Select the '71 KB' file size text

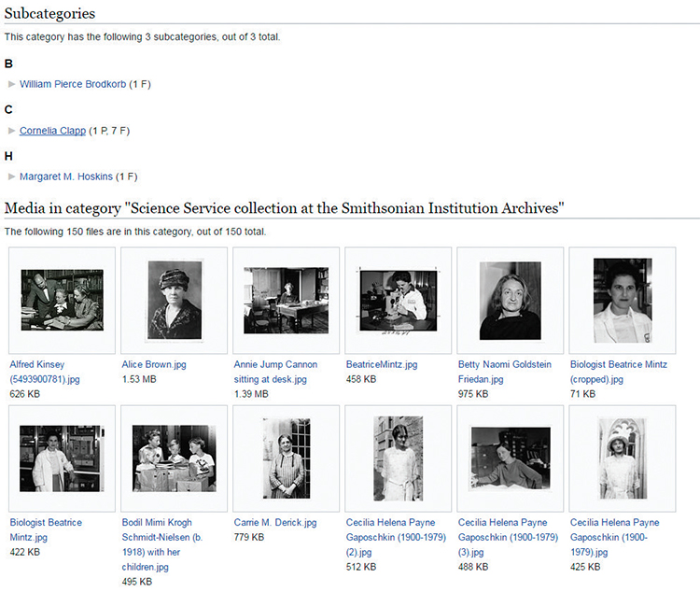tap(582, 394)
